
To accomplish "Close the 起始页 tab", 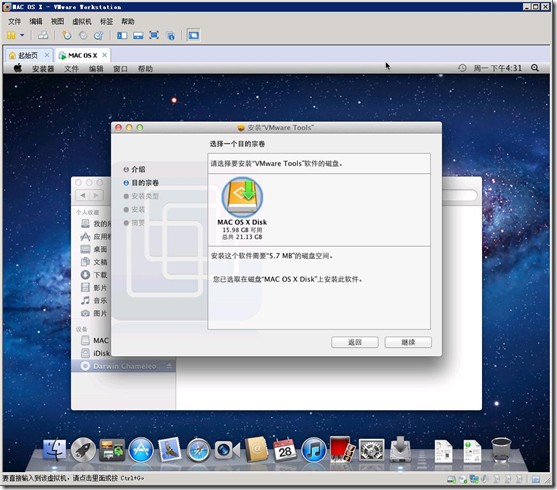I will (x=47, y=55).
